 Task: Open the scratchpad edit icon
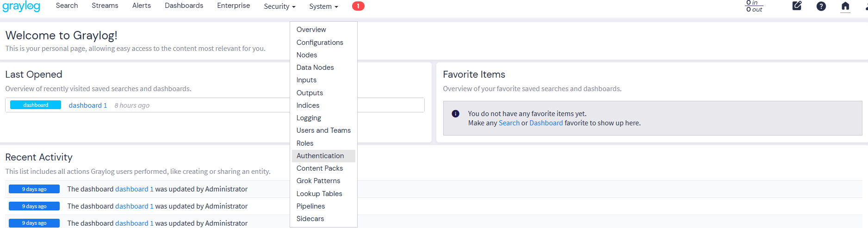[797, 6]
